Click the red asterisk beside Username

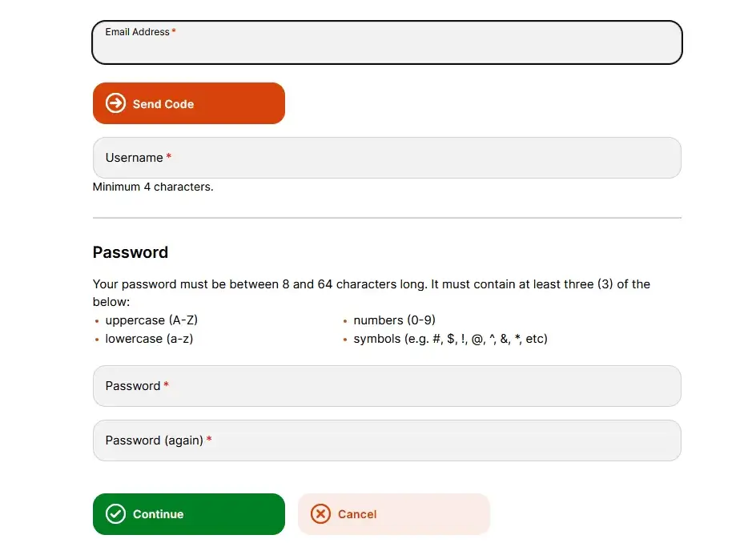pos(169,155)
